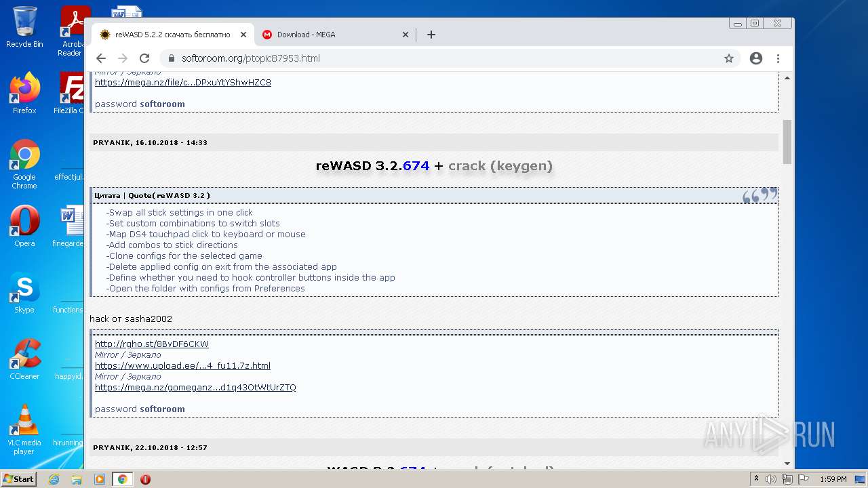Select 'Swap all stick settings in one click'

point(180,213)
